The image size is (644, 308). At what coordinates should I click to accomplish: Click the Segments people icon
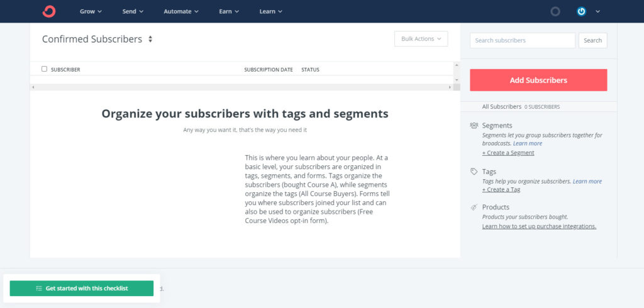[474, 125]
